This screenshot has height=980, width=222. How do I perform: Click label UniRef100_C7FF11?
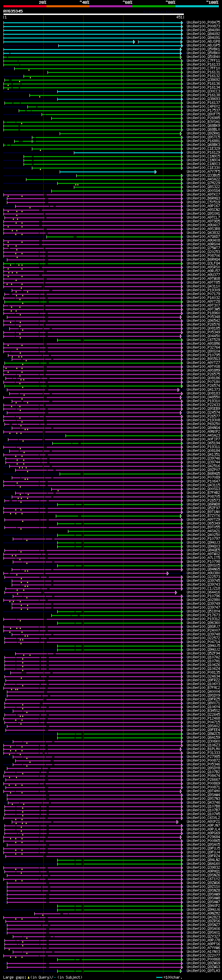point(203,60)
